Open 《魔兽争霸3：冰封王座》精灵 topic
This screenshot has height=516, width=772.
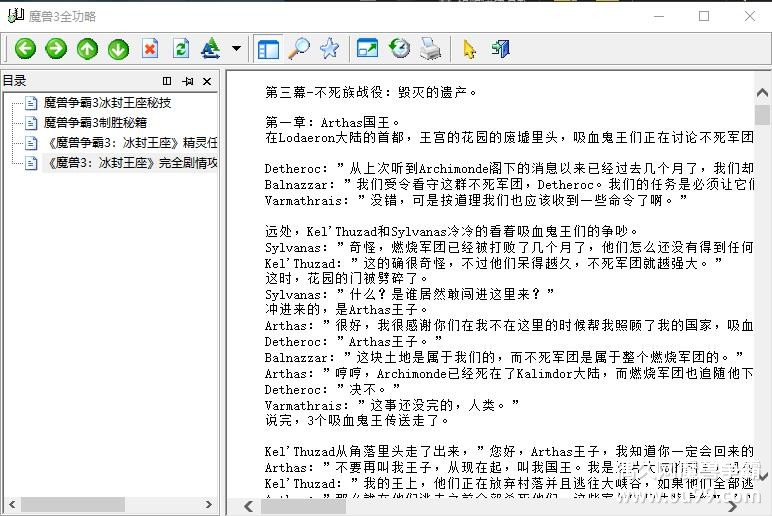(130, 143)
